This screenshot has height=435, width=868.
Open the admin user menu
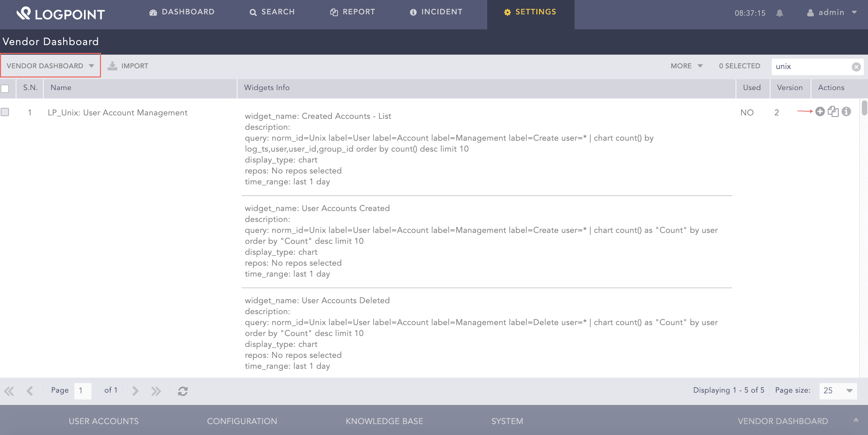[832, 13]
